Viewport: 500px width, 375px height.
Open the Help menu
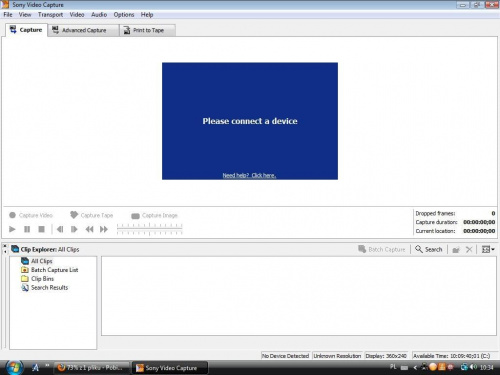click(x=147, y=15)
